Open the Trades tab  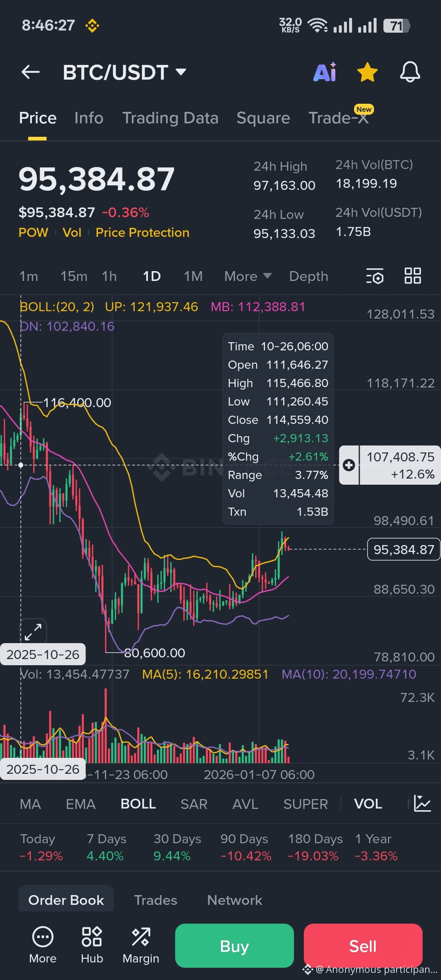(x=156, y=900)
